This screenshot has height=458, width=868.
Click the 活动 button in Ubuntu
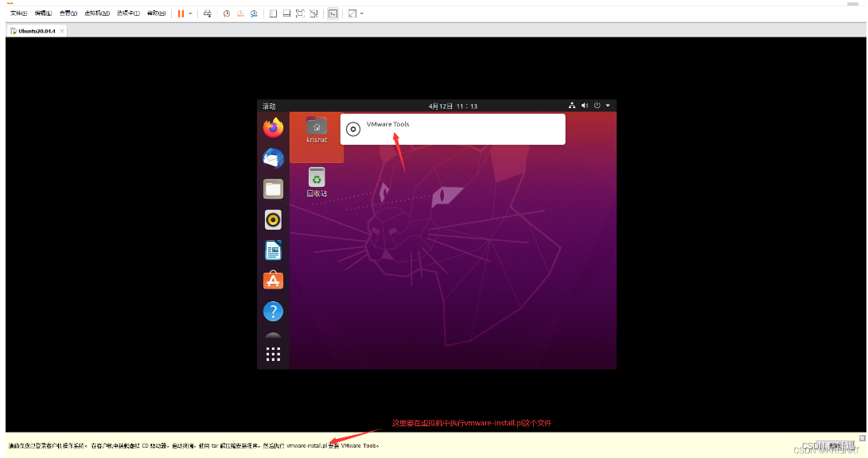tap(268, 105)
